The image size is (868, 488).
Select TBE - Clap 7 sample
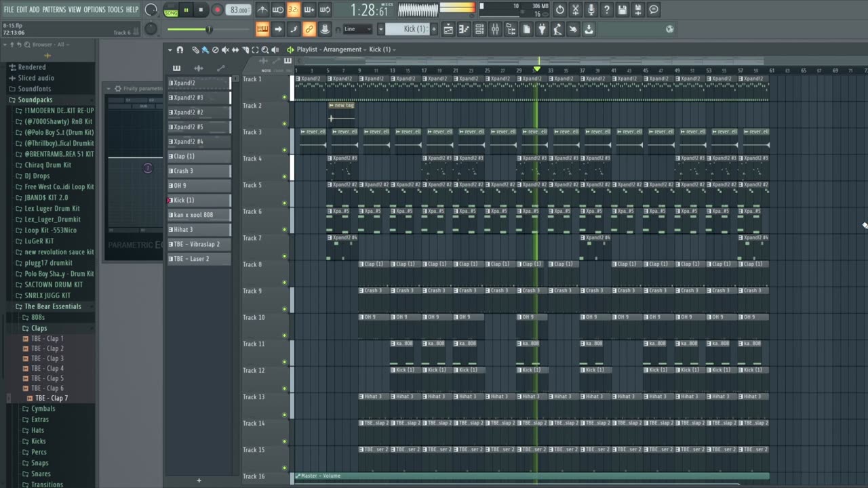(52, 399)
